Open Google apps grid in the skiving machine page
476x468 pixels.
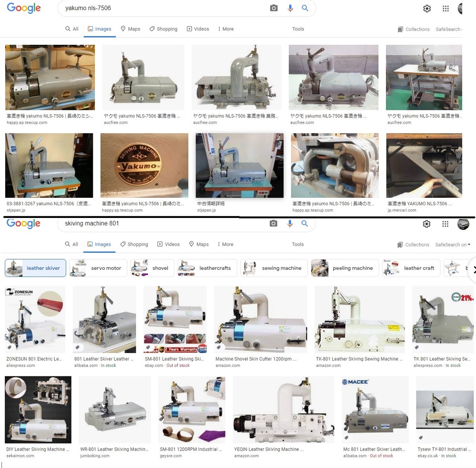pyautogui.click(x=445, y=224)
